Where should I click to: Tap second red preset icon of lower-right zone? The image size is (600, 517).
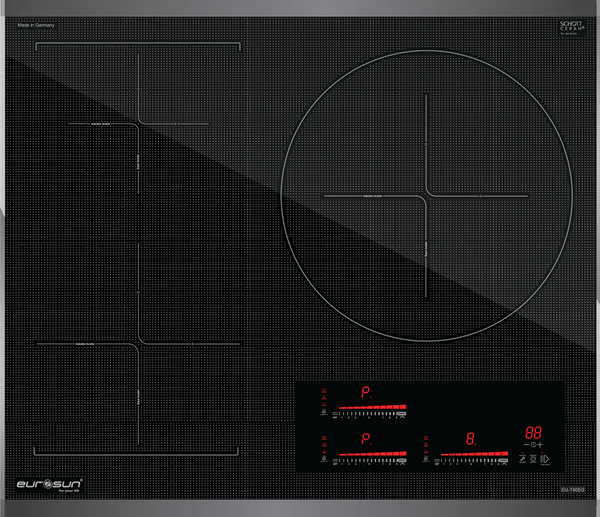tap(426, 444)
